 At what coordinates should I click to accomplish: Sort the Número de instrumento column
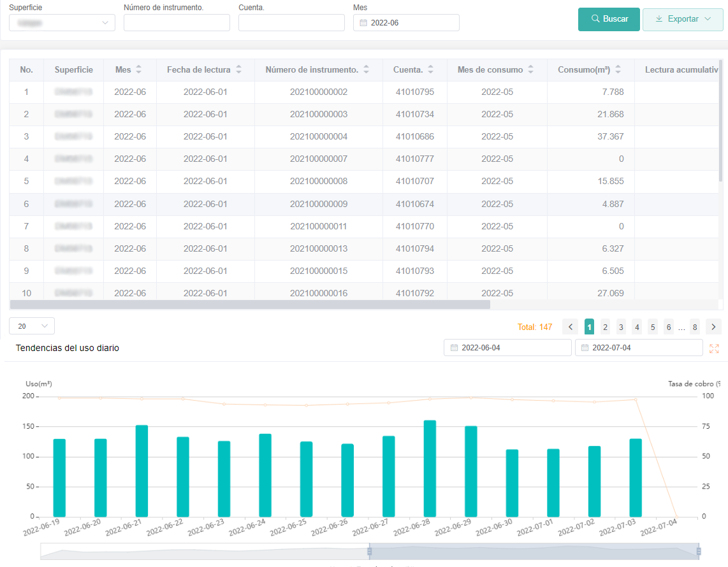366,69
